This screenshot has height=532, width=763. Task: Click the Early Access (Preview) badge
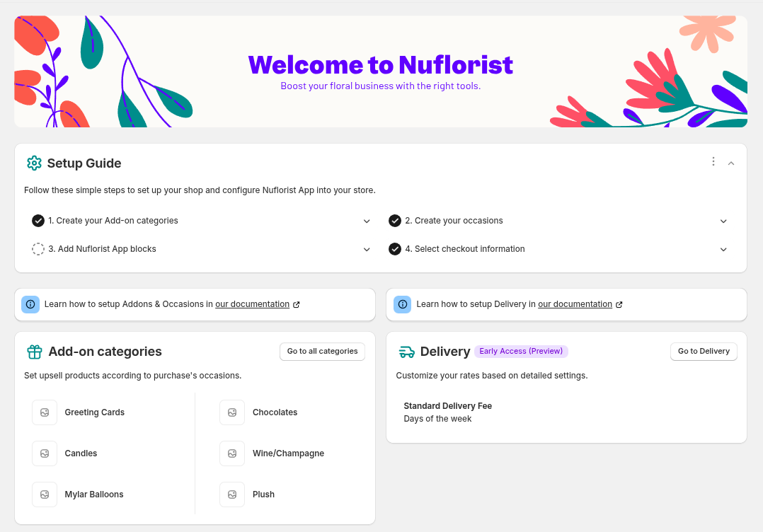pyautogui.click(x=522, y=351)
